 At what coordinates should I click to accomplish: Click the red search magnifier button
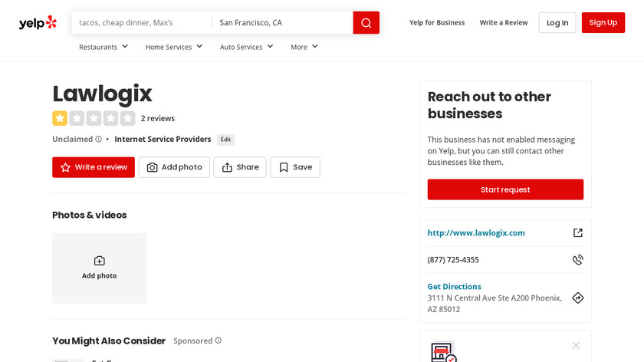click(x=366, y=22)
